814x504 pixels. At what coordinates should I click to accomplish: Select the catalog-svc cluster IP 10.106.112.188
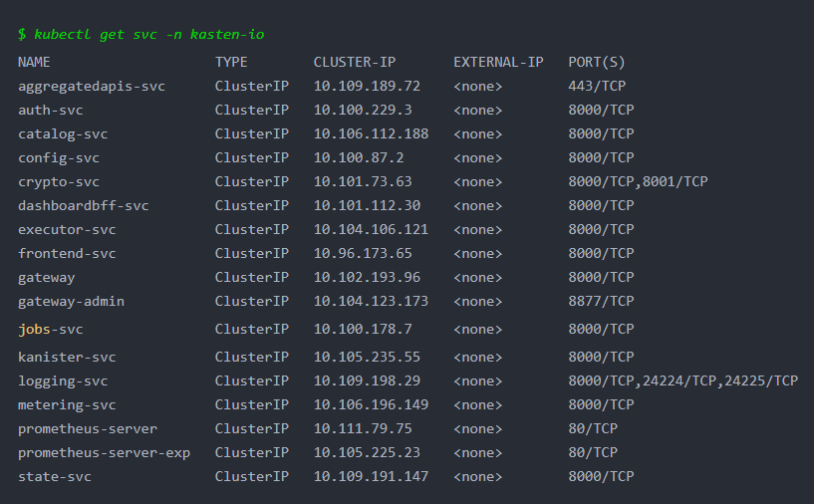[371, 133]
